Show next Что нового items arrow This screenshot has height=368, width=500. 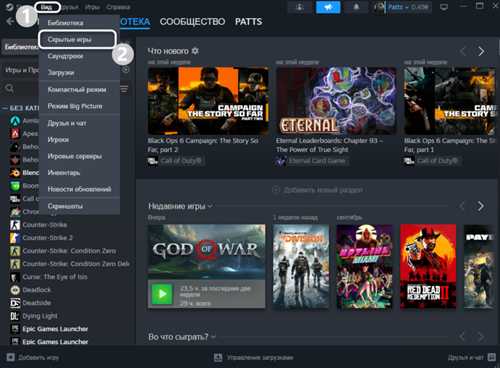pos(481,51)
